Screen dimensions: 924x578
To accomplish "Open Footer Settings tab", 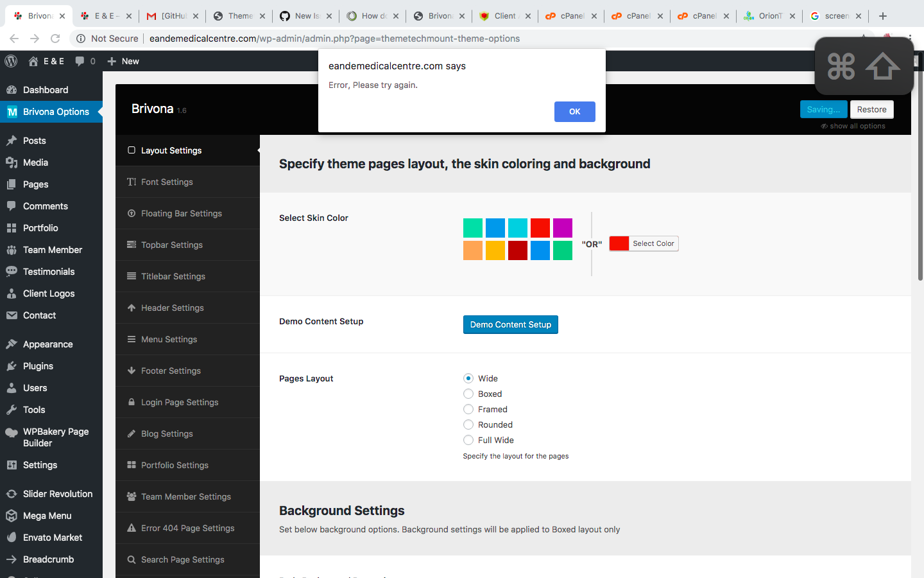I will (187, 371).
